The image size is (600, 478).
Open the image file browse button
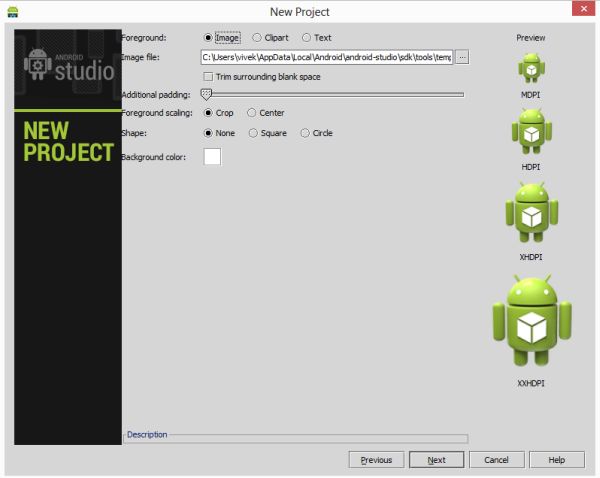(462, 57)
